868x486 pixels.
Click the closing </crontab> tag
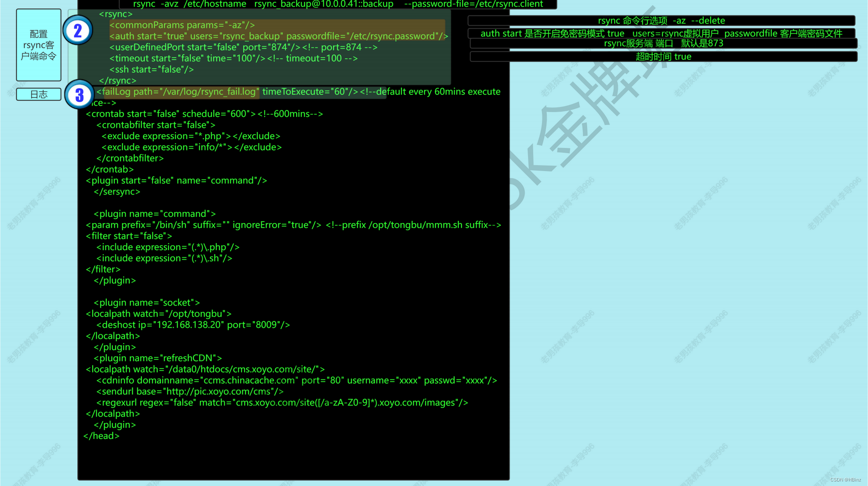[110, 169]
